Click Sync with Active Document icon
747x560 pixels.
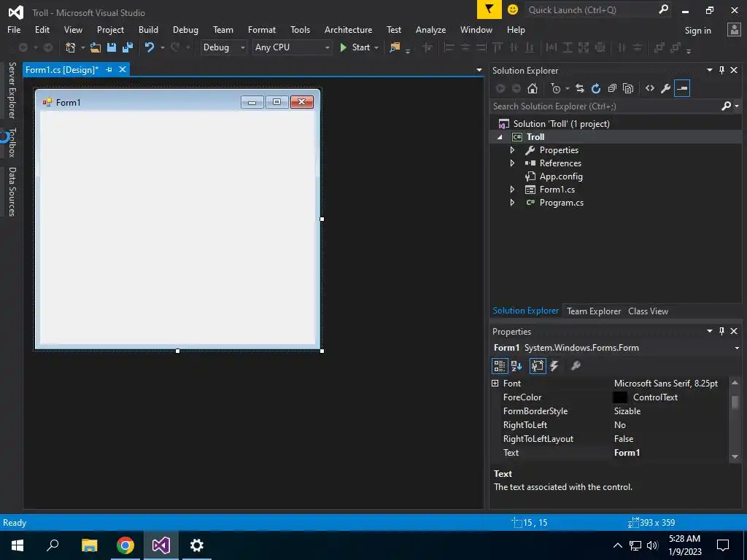click(580, 88)
